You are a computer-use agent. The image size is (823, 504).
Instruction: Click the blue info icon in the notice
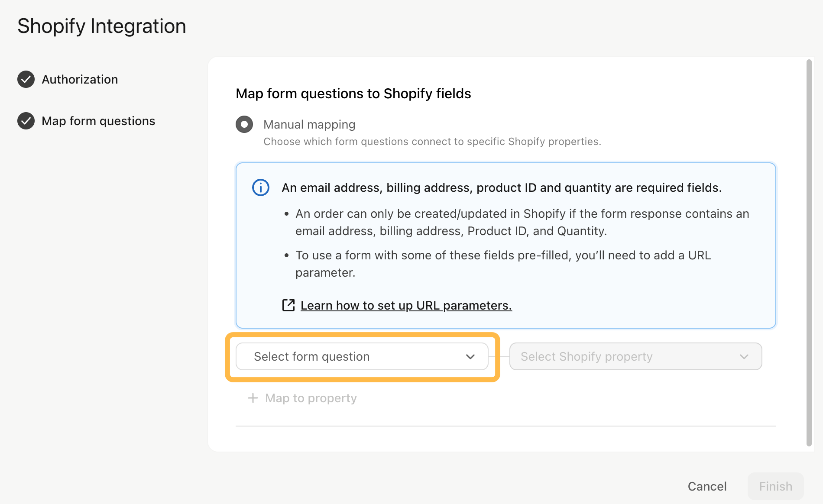261,187
